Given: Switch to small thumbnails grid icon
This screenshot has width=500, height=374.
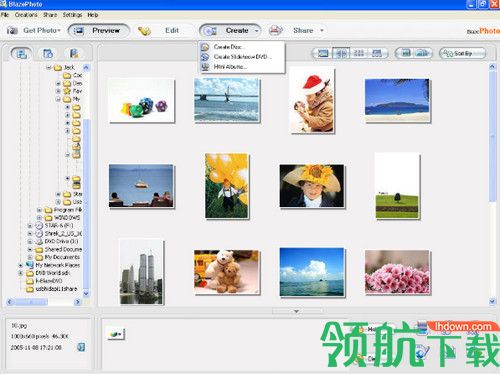Looking at the screenshot, I should tap(359, 53).
